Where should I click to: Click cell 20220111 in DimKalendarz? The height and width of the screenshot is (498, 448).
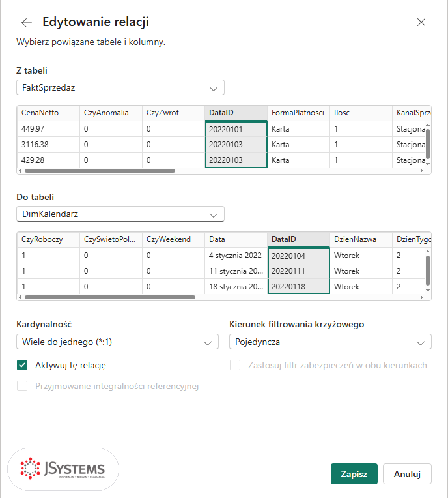[299, 271]
